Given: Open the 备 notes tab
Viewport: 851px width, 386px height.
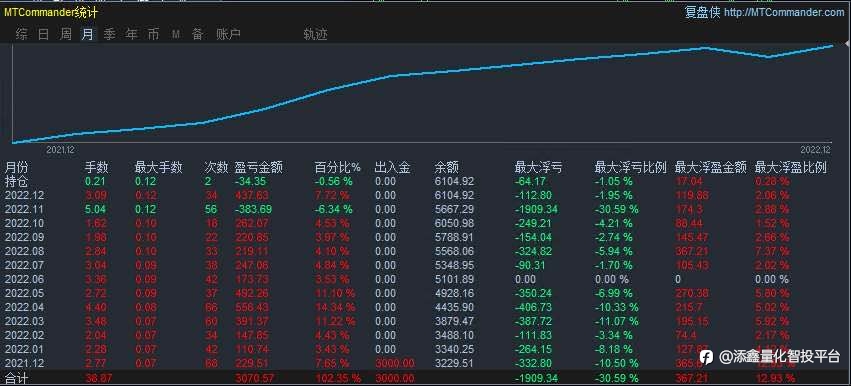Looking at the screenshot, I should 198,35.
